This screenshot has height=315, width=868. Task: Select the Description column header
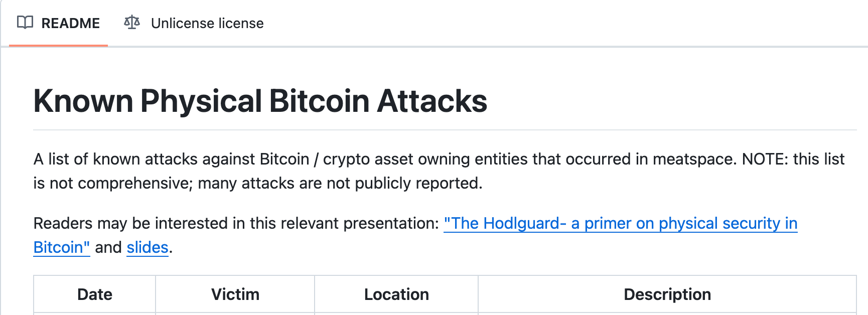(667, 294)
